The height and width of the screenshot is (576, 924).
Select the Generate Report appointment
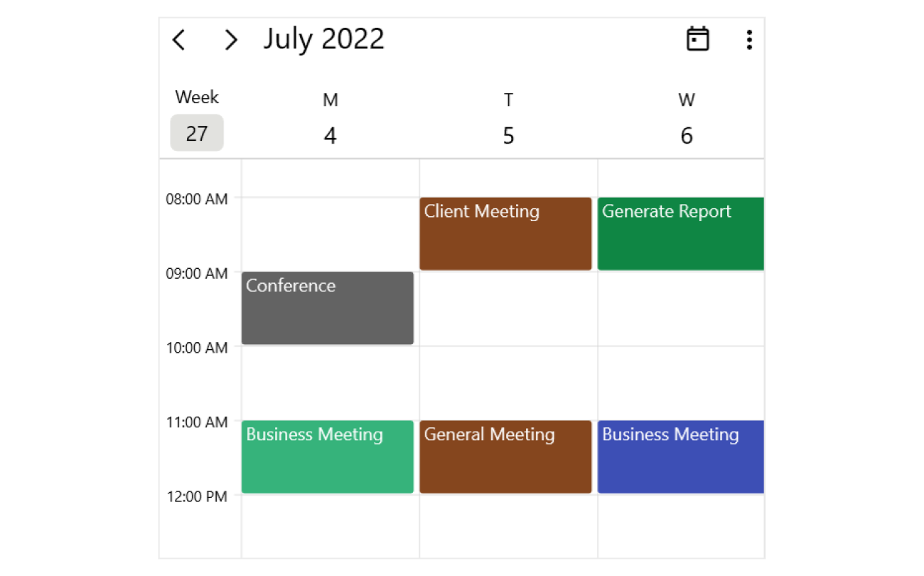(x=680, y=233)
